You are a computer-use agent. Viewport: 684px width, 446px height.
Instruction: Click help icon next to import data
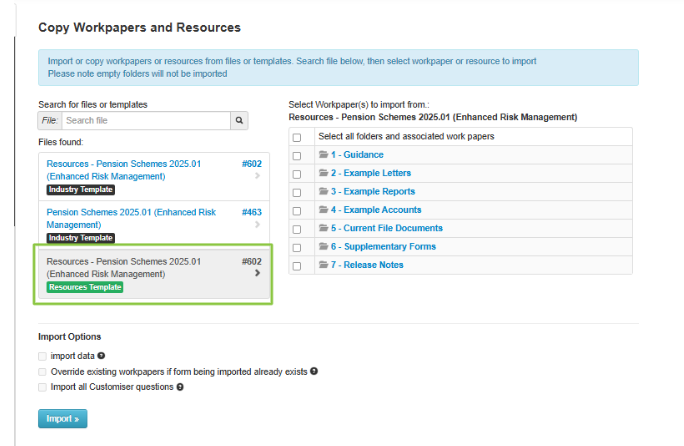[102, 356]
